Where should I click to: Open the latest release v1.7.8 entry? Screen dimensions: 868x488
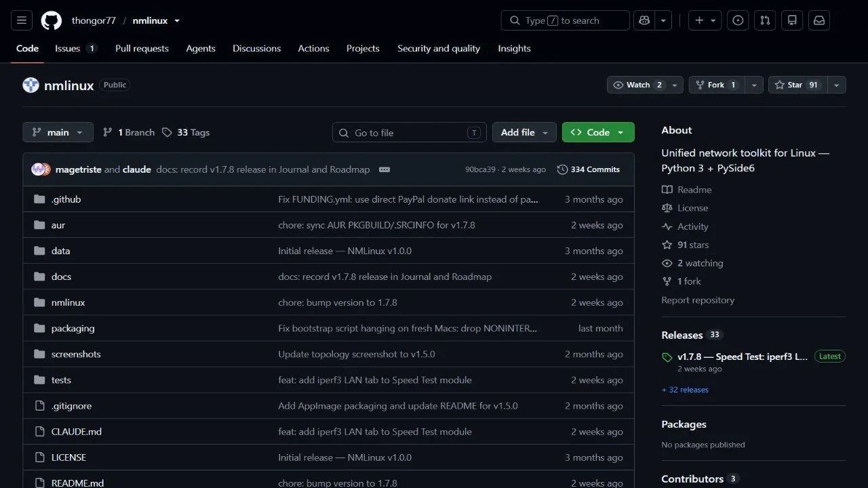pos(743,357)
